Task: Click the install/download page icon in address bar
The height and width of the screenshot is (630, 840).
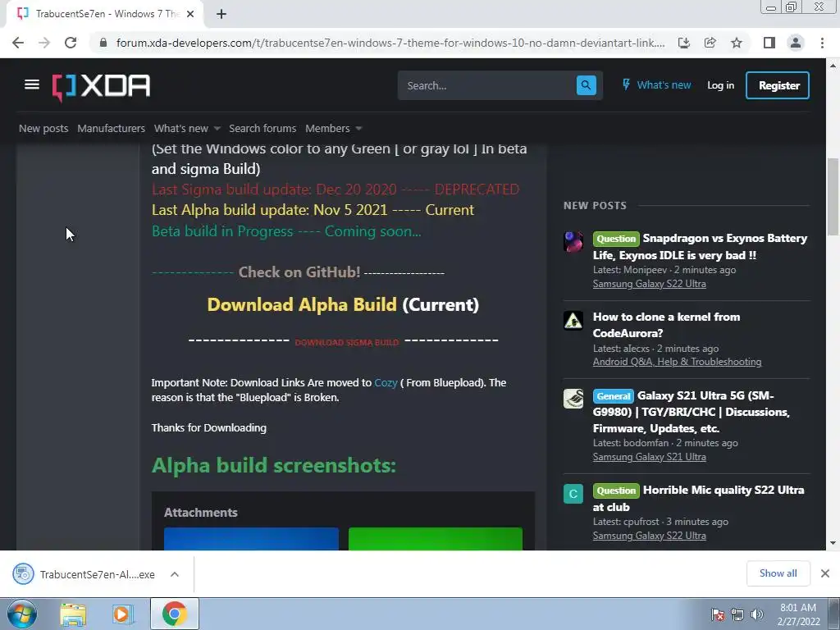Action: coord(683,43)
